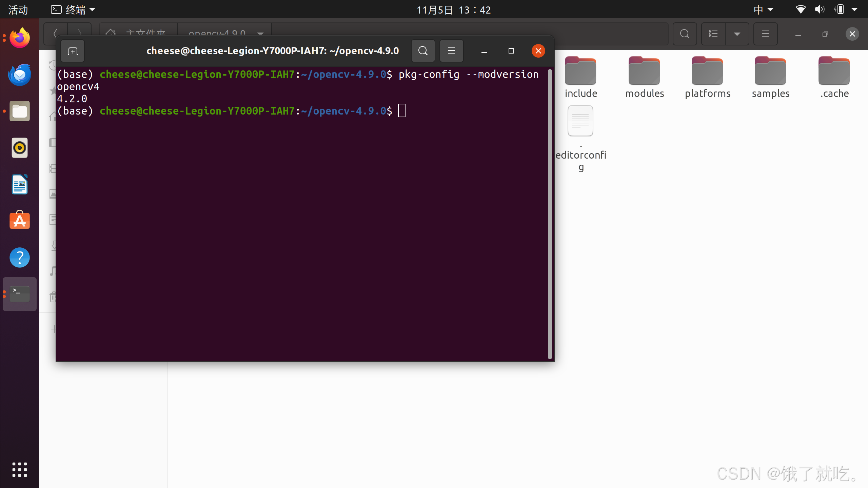
Task: Launch LibreOffice Writer from the dock
Action: tap(19, 184)
